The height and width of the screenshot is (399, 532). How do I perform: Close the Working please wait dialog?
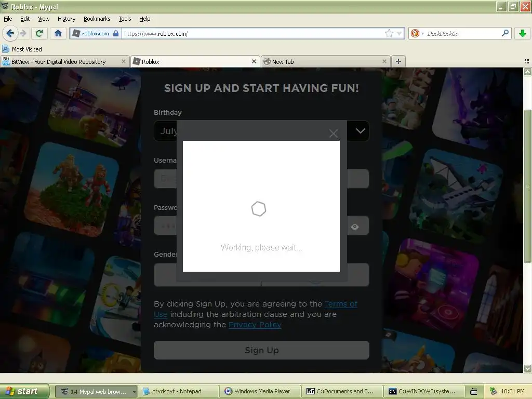tap(333, 134)
